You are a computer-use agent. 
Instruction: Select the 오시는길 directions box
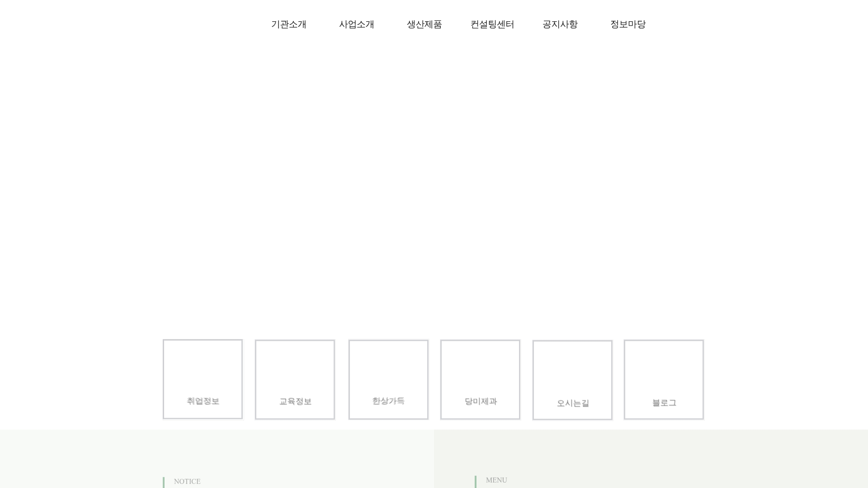572,380
